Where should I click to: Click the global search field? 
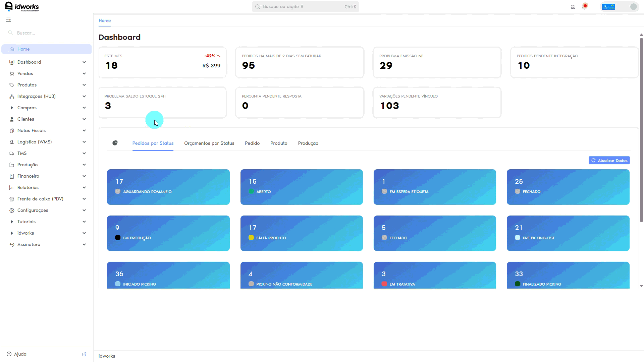pos(306,7)
